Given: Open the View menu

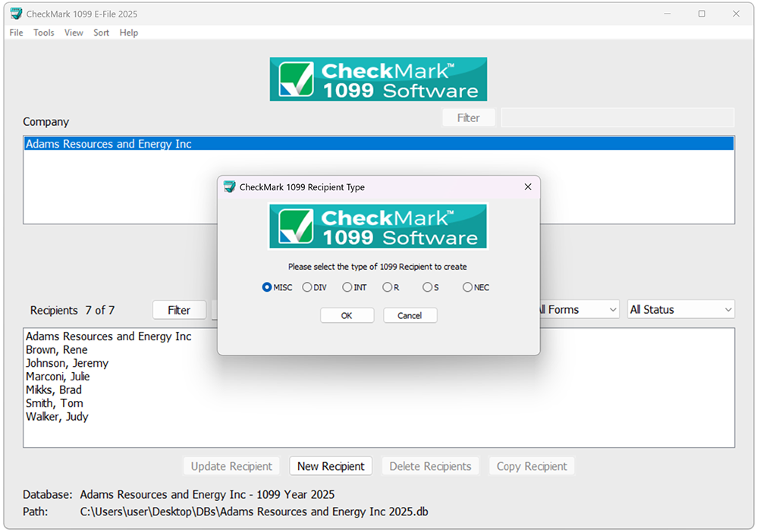Looking at the screenshot, I should (x=74, y=33).
